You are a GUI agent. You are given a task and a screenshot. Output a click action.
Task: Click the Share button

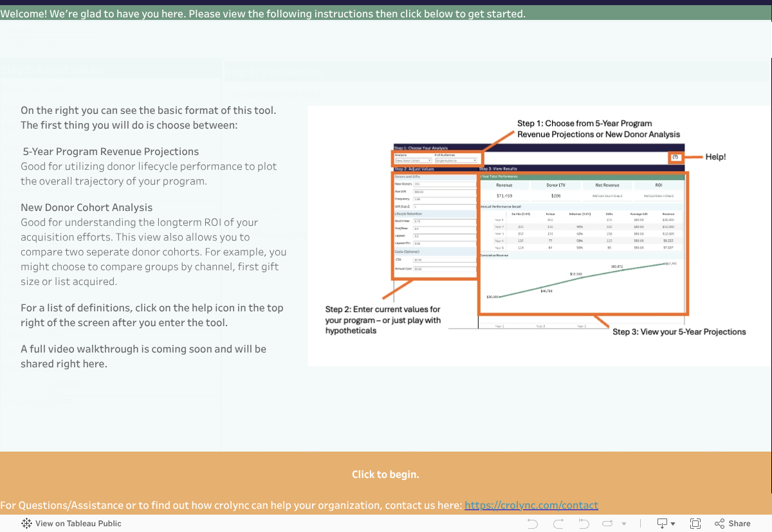click(x=733, y=524)
